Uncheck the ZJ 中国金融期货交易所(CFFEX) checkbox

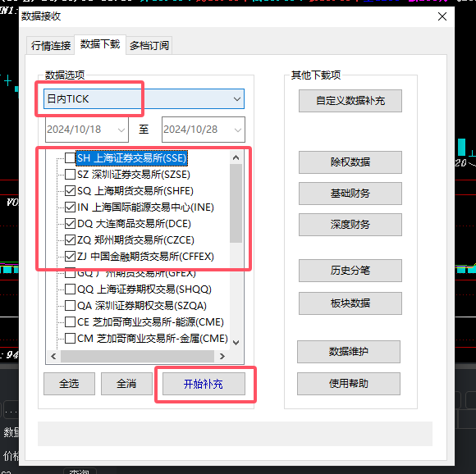click(x=70, y=256)
